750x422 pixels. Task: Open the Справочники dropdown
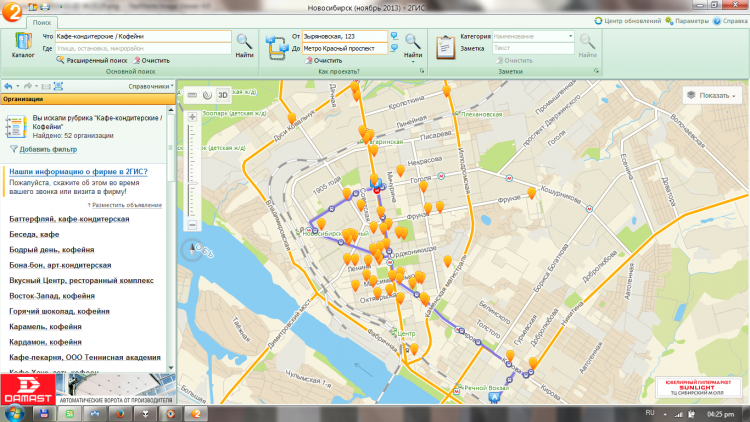click(151, 86)
